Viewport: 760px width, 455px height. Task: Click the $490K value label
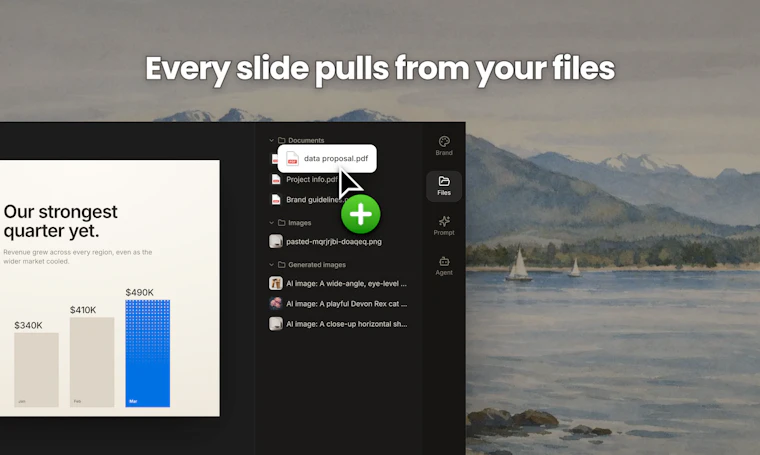pyautogui.click(x=140, y=292)
